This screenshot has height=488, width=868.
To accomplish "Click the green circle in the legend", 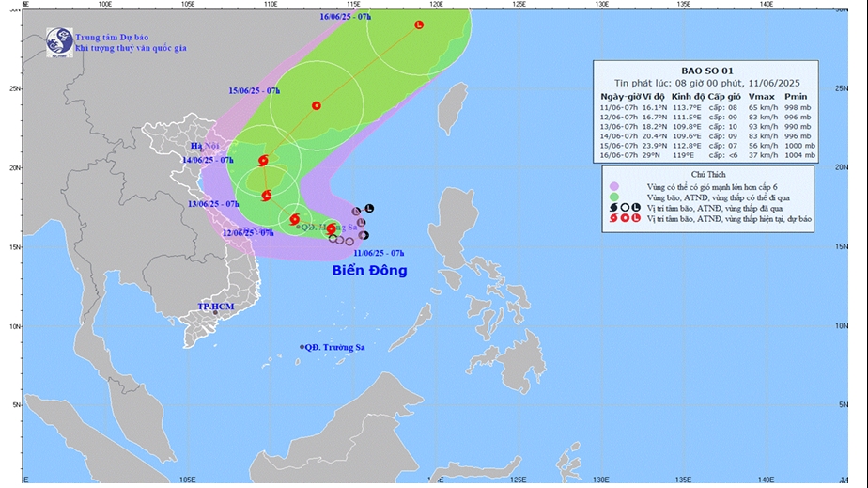I will coord(613,196).
